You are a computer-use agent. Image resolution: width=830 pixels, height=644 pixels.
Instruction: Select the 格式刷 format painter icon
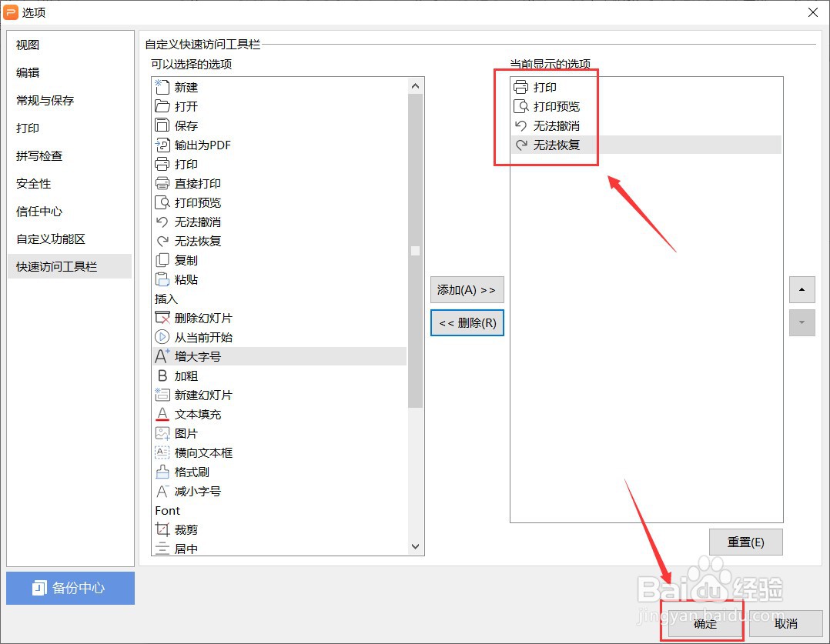point(162,472)
